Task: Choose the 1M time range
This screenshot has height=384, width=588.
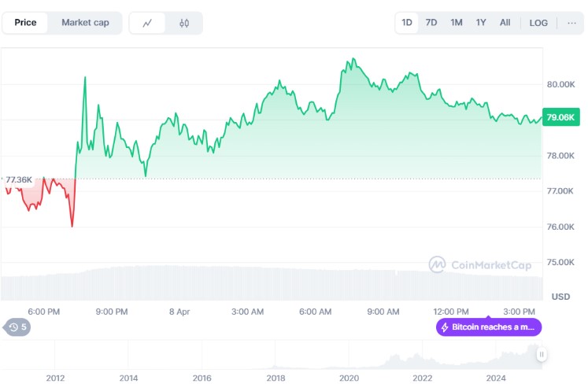Action: [x=457, y=23]
